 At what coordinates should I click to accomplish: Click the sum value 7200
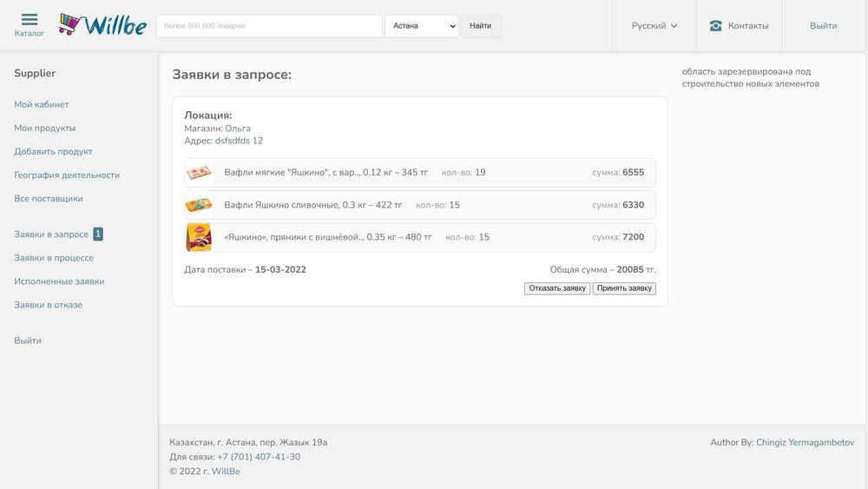click(634, 237)
